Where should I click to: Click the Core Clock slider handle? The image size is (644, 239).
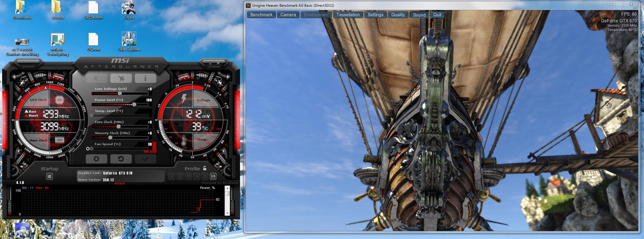[x=118, y=126]
